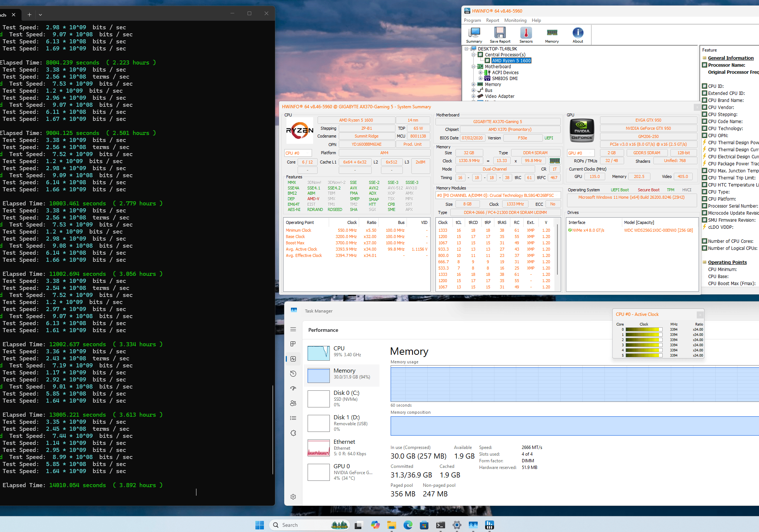Image resolution: width=759 pixels, height=532 pixels.
Task: Open Task Manager hamburger navigation menu
Action: tap(293, 329)
